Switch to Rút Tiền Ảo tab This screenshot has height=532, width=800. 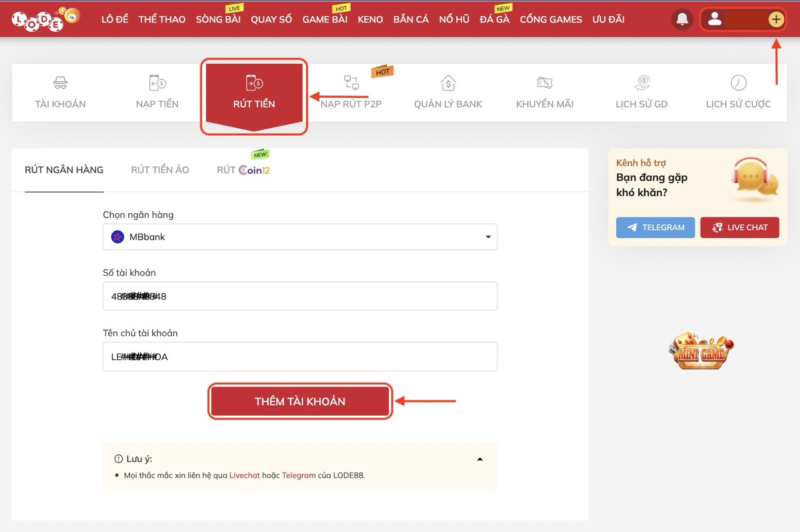[160, 169]
